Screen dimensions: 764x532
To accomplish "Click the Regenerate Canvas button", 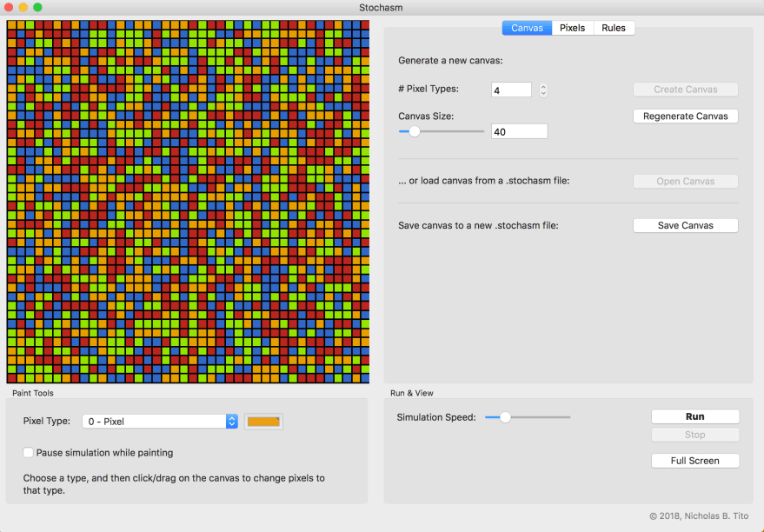I will (685, 116).
